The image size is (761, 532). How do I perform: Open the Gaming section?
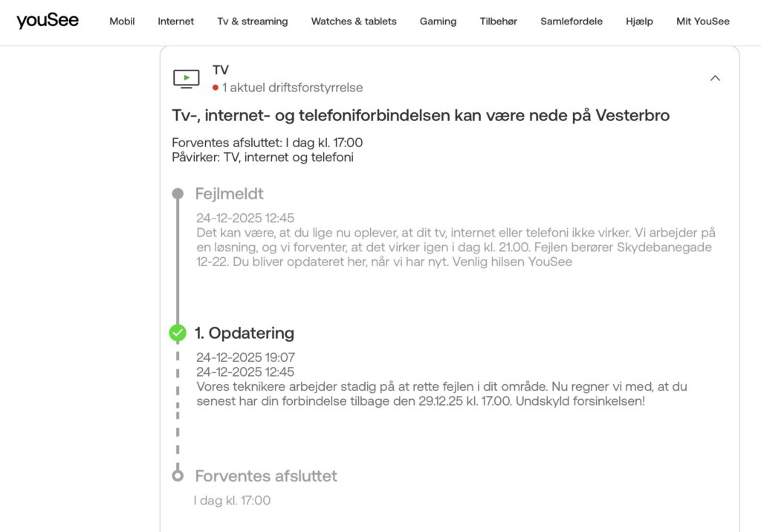pyautogui.click(x=438, y=22)
